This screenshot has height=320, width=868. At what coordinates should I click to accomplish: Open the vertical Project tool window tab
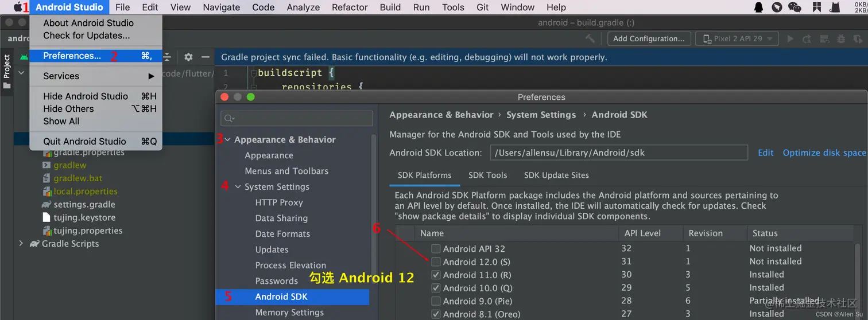coord(7,72)
